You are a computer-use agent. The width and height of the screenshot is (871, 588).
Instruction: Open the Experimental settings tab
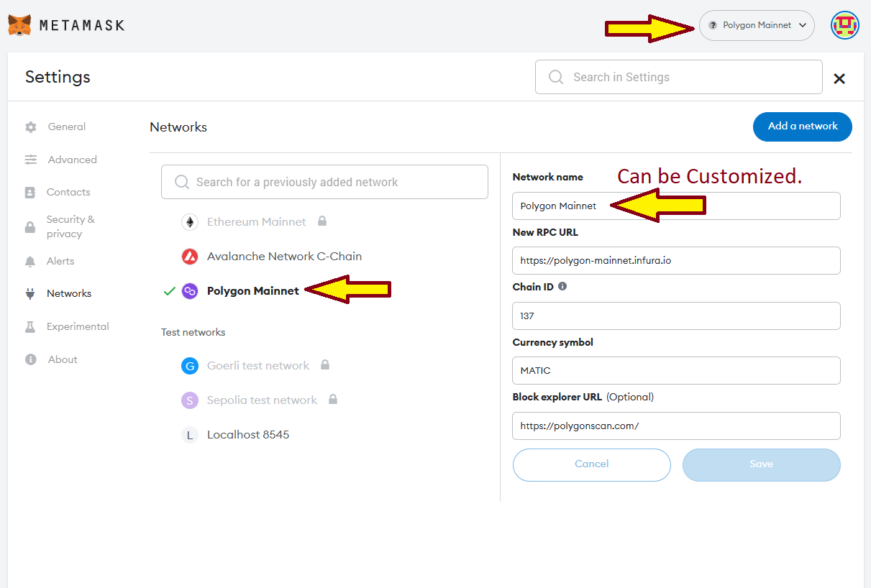(x=78, y=326)
